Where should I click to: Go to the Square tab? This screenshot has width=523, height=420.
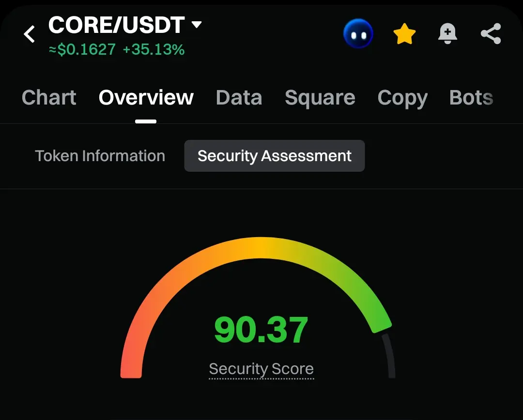pyautogui.click(x=320, y=98)
